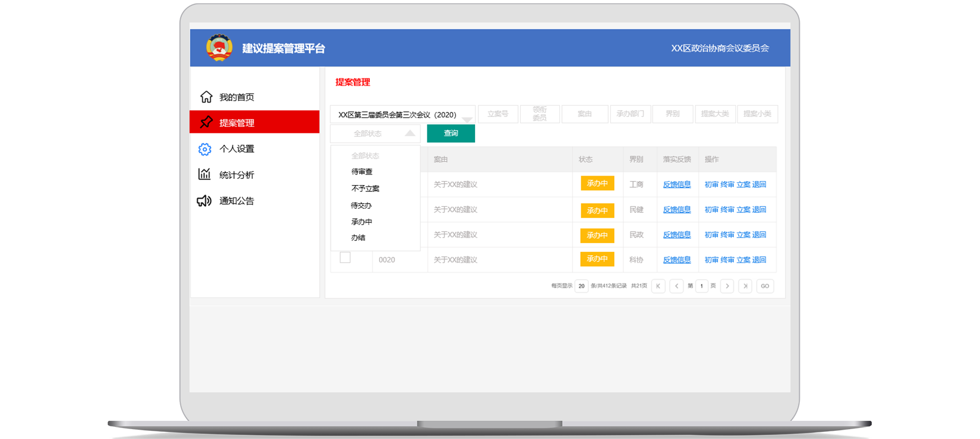
Task: Go to previous page of results
Action: [x=677, y=286]
